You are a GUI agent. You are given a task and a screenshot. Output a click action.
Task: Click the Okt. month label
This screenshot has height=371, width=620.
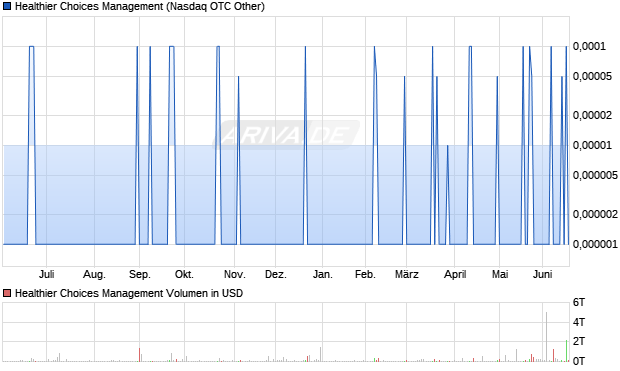pyautogui.click(x=184, y=274)
